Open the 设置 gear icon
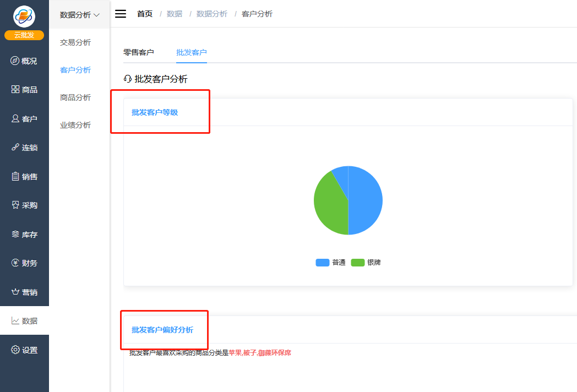 point(15,350)
